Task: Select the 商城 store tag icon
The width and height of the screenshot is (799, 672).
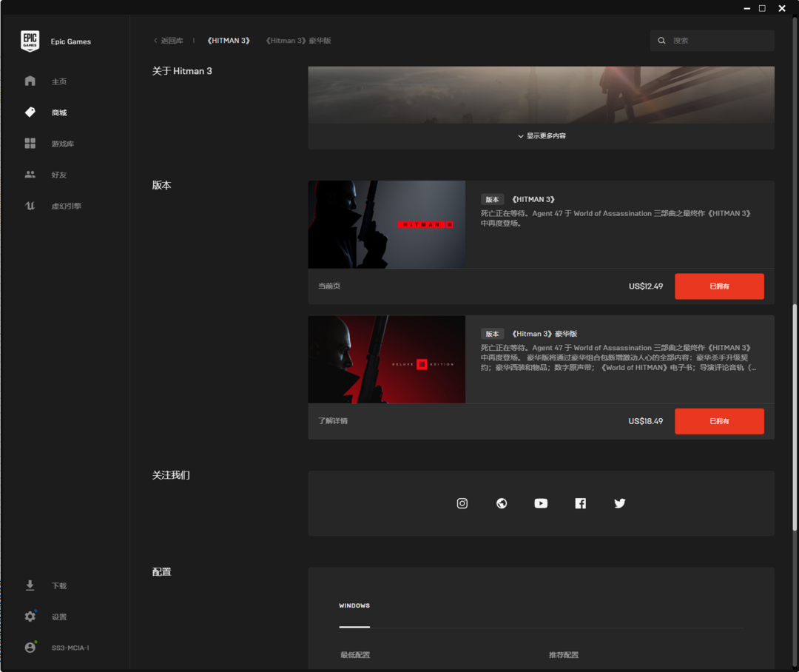Action: click(x=30, y=112)
